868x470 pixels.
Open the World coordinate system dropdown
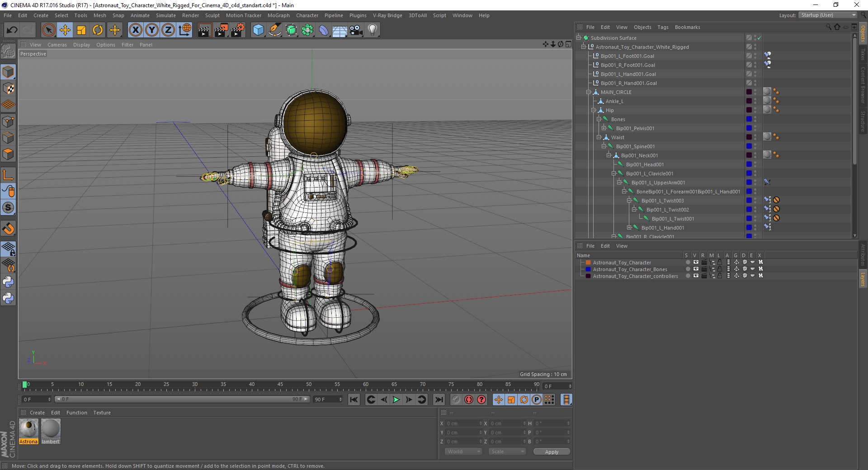point(463,451)
